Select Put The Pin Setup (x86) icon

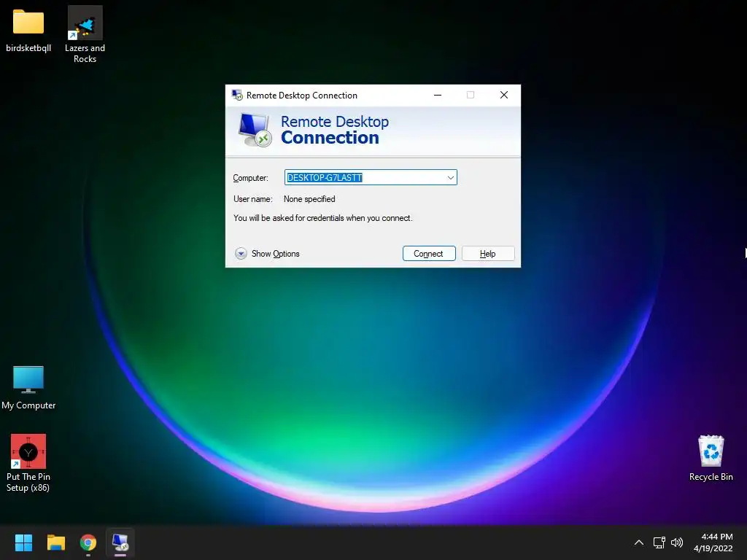(28, 463)
